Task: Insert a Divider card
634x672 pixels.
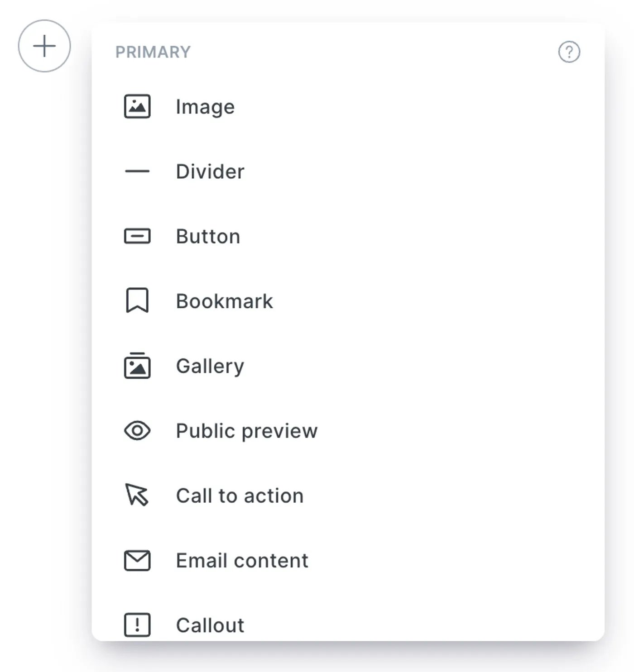Action: tap(348, 172)
